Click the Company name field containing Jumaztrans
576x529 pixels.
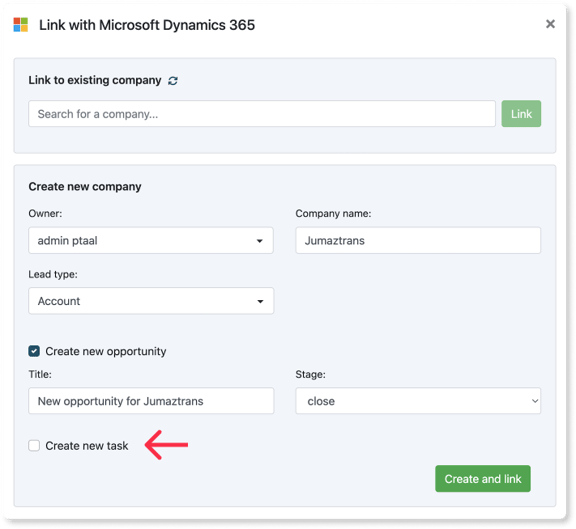[418, 241]
